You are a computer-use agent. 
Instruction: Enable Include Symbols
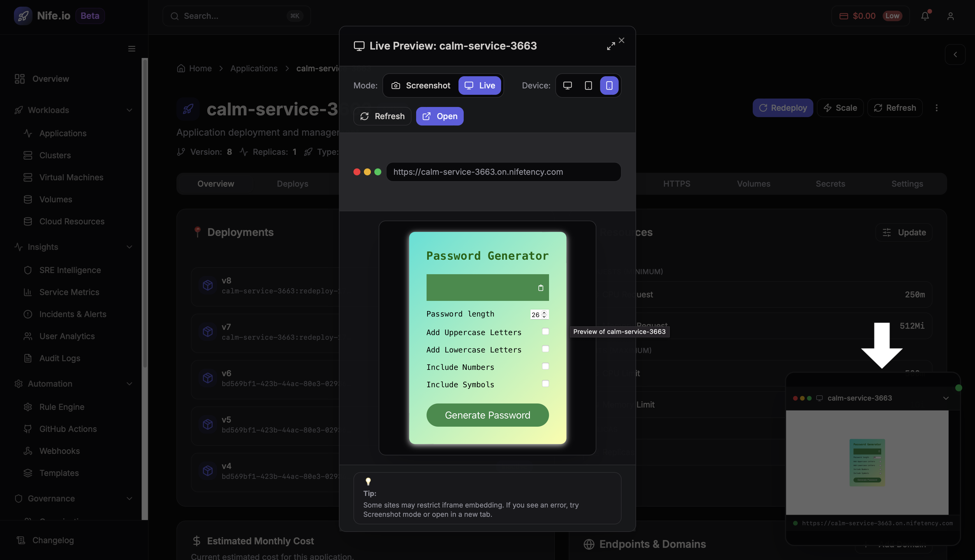545,383
